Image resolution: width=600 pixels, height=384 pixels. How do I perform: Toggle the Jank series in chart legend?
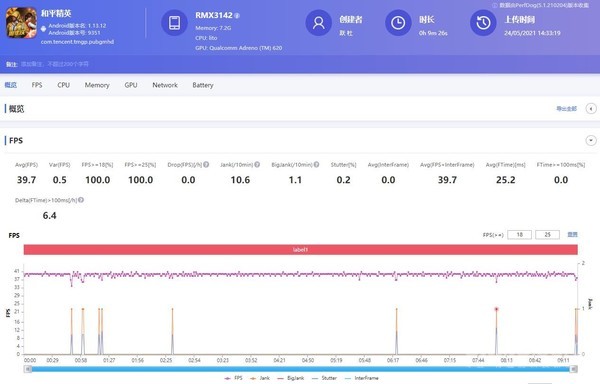pos(260,378)
